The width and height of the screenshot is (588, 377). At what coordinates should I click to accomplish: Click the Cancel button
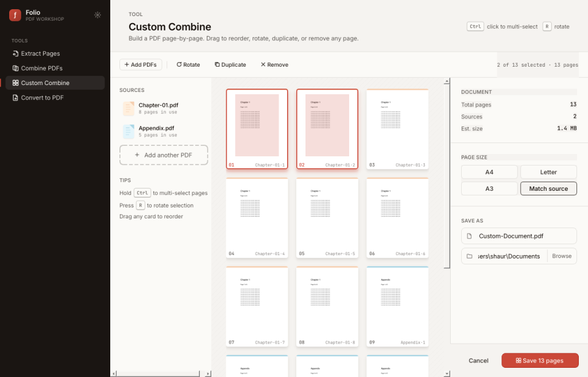[x=478, y=360]
